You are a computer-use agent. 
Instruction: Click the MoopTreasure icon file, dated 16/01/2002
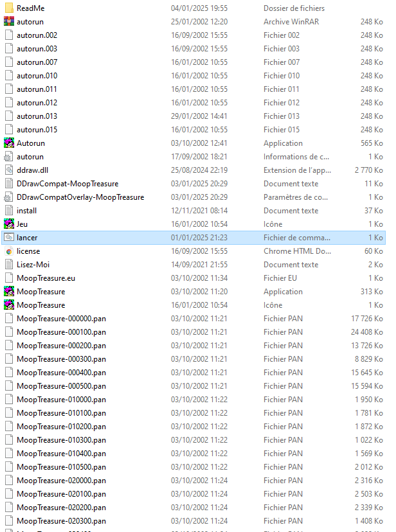pyautogui.click(x=9, y=305)
